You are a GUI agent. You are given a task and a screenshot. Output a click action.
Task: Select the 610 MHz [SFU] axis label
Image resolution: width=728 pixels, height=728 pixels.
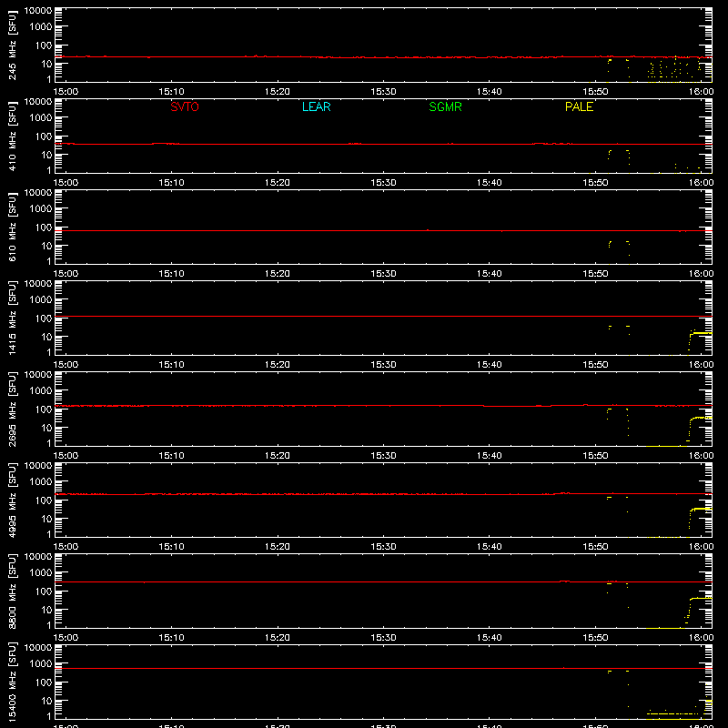(13, 227)
